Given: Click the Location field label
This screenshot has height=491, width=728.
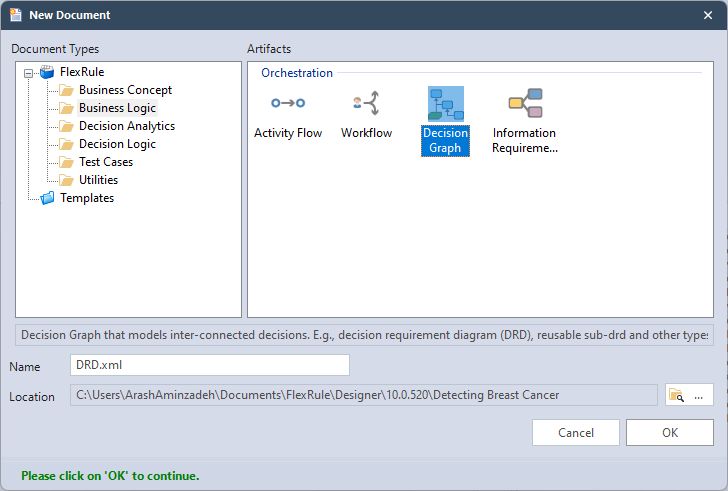Looking at the screenshot, I should 32,397.
